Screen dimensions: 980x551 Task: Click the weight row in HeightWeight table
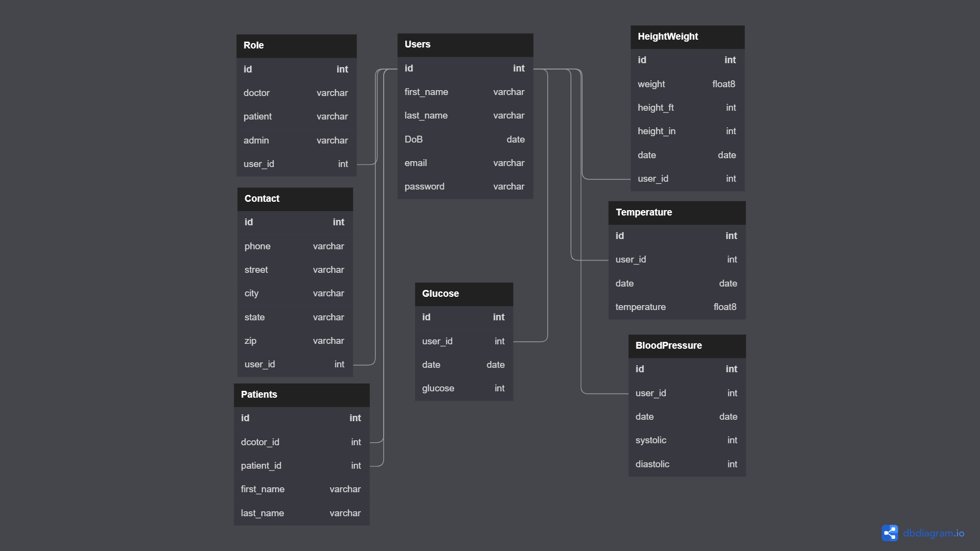tap(687, 84)
